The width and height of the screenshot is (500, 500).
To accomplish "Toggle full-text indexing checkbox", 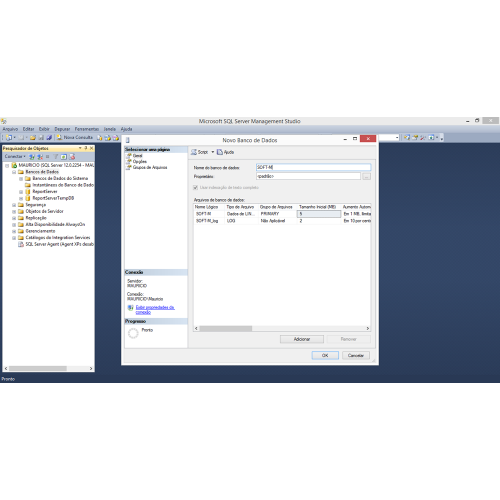I will (196, 188).
